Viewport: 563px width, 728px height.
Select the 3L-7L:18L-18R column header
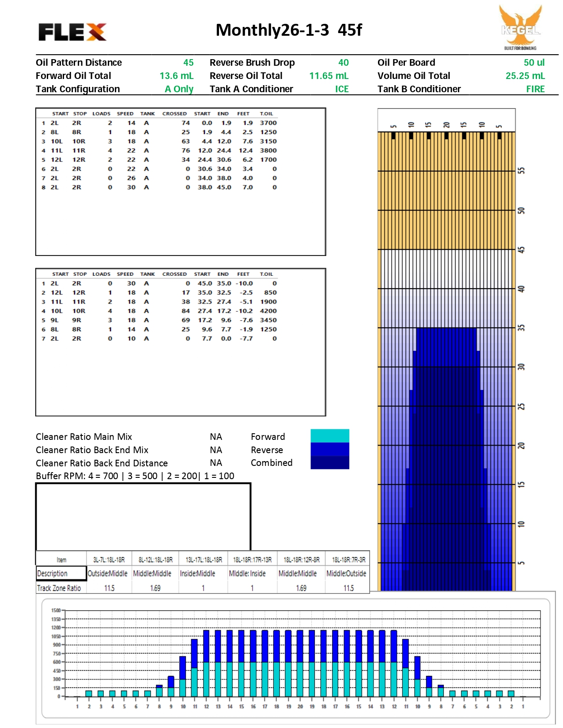(109, 559)
